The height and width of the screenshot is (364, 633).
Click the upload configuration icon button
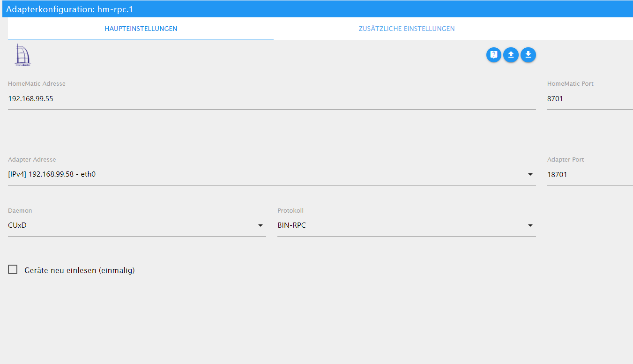point(511,55)
